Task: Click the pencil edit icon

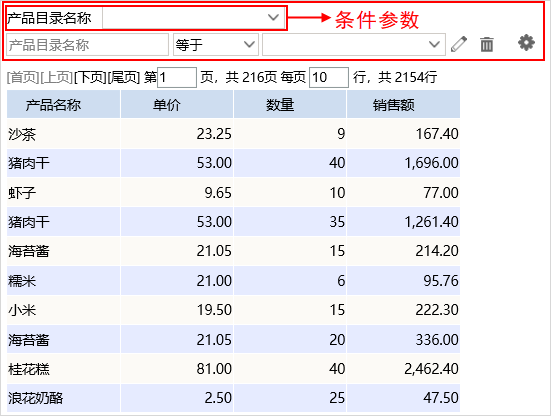Action: 459,45
